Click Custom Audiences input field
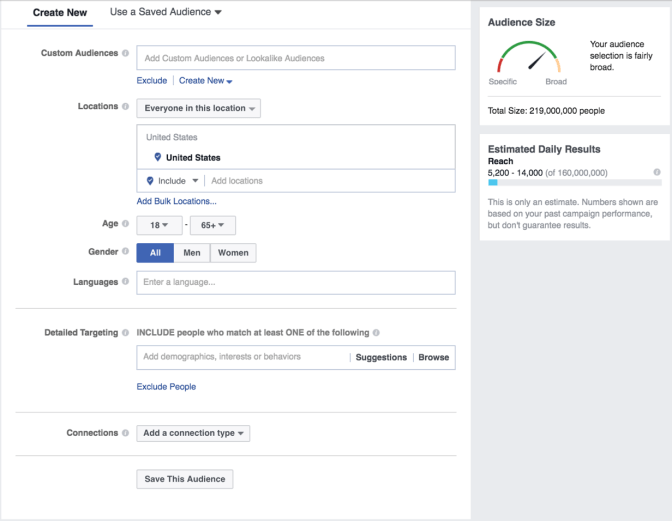672x521 pixels. 296,58
